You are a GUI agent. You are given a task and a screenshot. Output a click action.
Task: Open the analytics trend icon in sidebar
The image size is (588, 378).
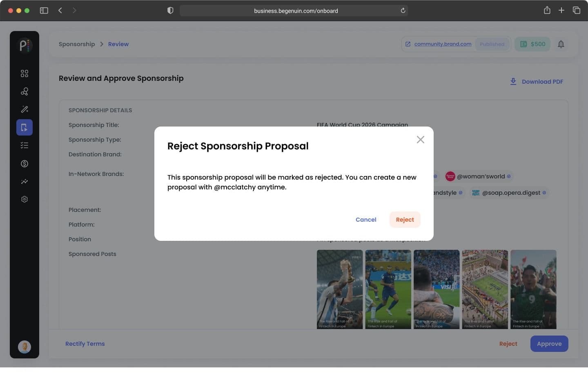pos(24,182)
